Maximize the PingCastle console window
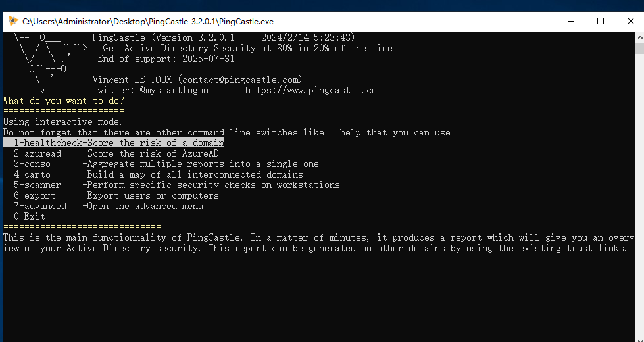 coord(601,21)
